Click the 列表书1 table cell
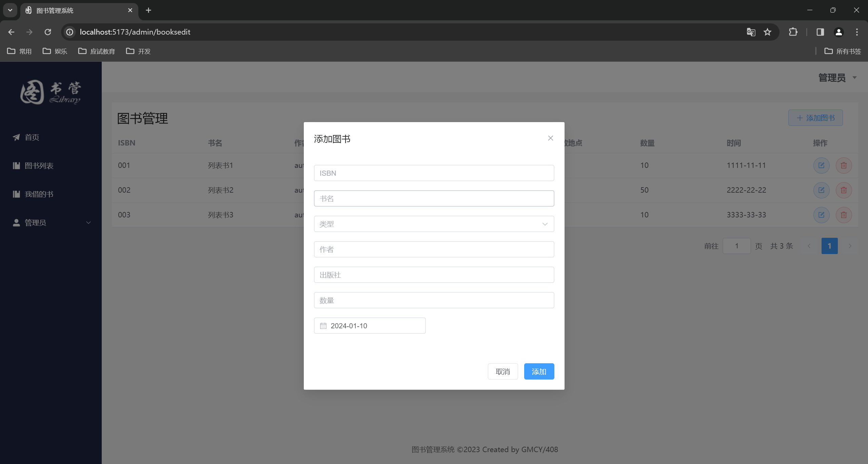This screenshot has width=868, height=464. pyautogui.click(x=220, y=165)
